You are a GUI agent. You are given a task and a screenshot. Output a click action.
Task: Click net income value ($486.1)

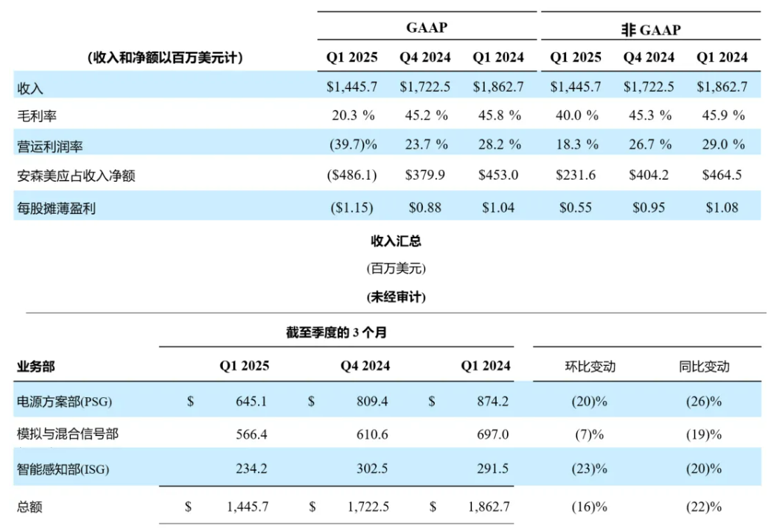(x=352, y=175)
